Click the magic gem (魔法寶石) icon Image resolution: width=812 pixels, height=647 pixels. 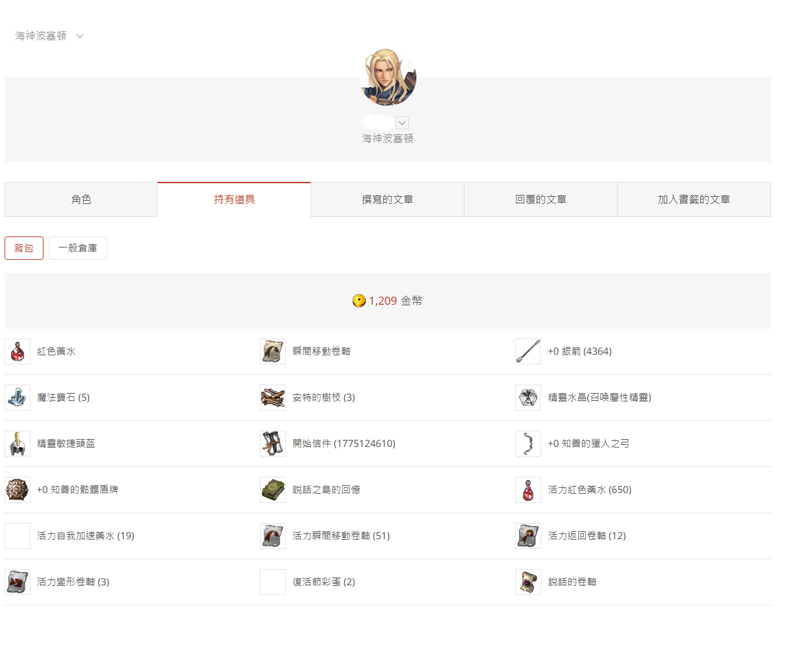pos(18,398)
